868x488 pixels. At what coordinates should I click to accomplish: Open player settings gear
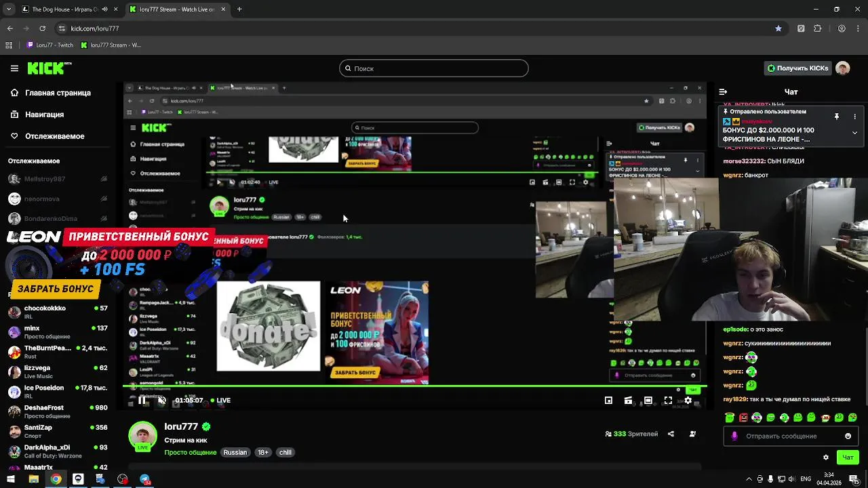pyautogui.click(x=688, y=401)
